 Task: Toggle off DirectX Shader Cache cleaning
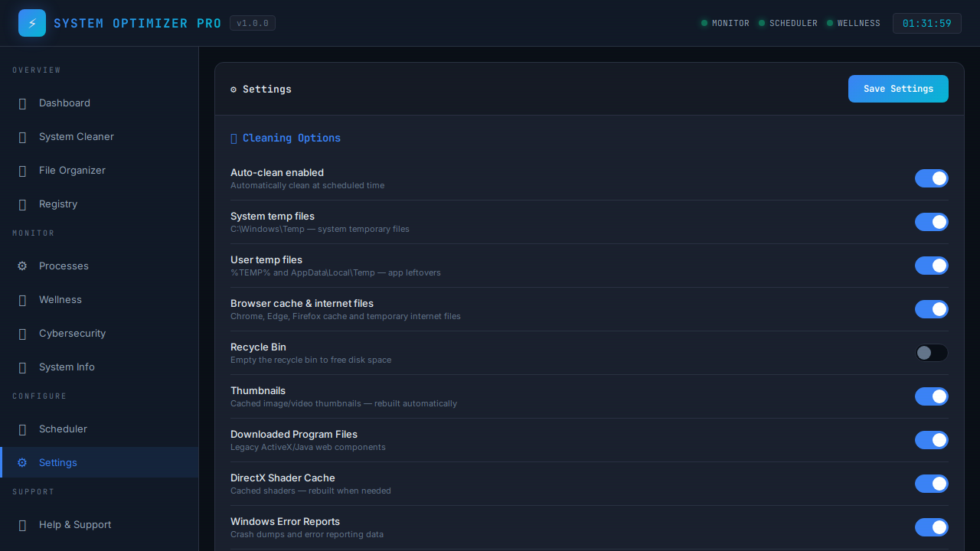pyautogui.click(x=931, y=484)
